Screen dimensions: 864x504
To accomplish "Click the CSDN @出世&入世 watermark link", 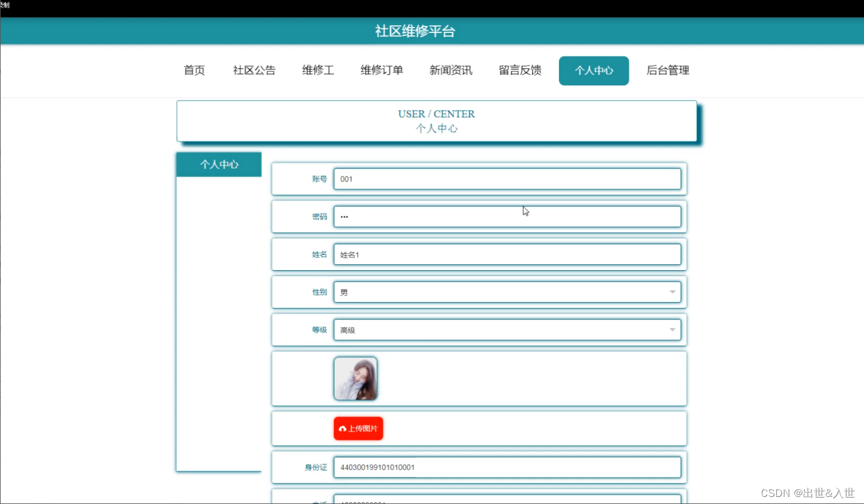I will (807, 493).
